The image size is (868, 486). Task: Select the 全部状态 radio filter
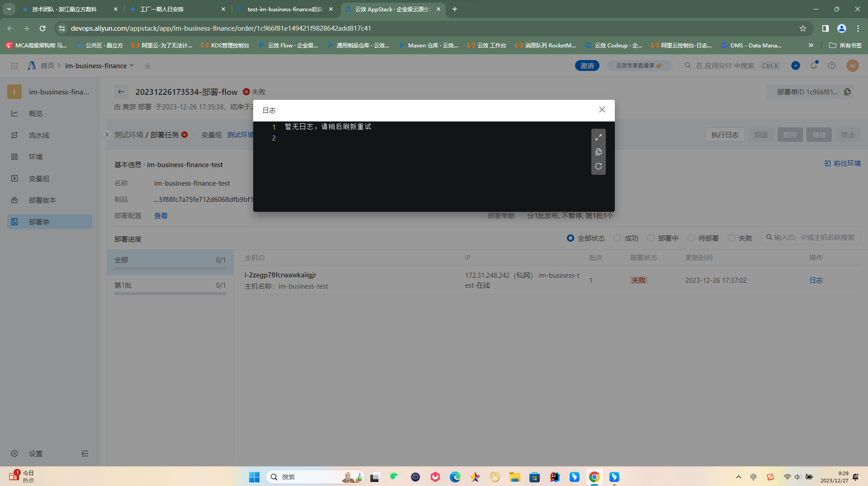(571, 238)
